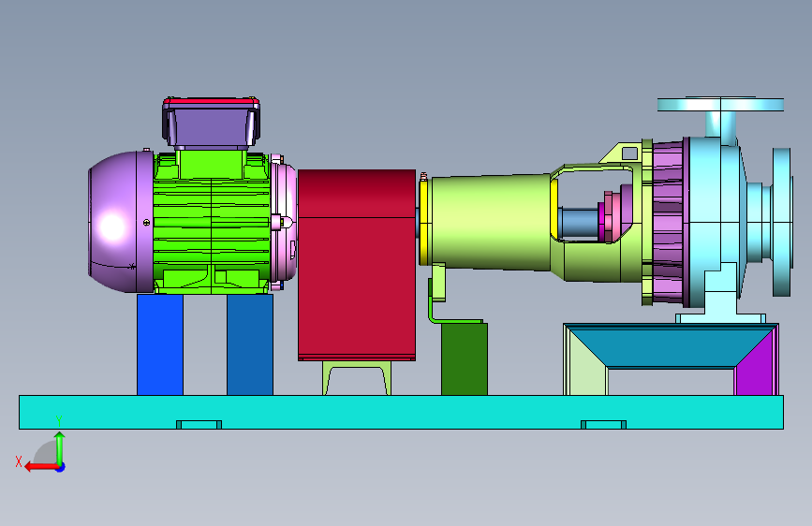Click the green Y axis of the triad
Screen dimensions: 812x526
60,448
